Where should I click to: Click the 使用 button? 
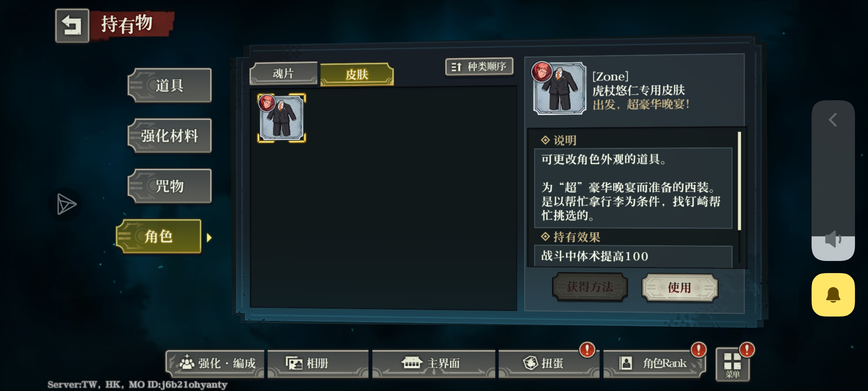pyautogui.click(x=680, y=288)
